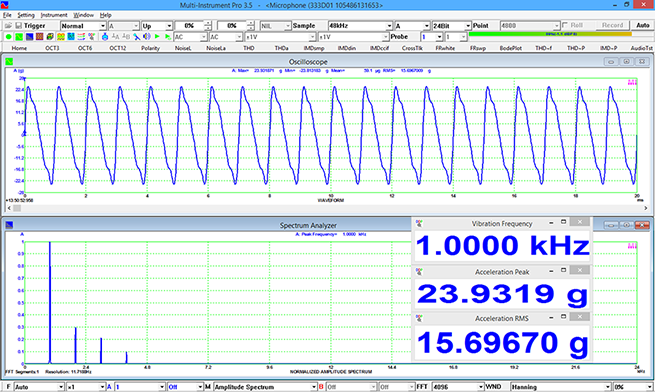Click the CrossTlk toolbar button
Viewport: 655px width, 392px height.
[412, 48]
